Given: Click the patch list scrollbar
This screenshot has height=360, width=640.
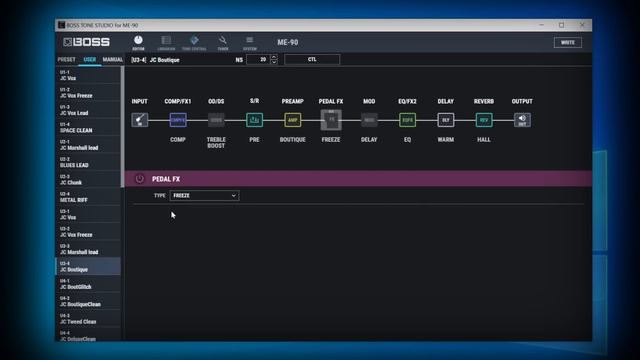Looking at the screenshot, I should click(122, 127).
